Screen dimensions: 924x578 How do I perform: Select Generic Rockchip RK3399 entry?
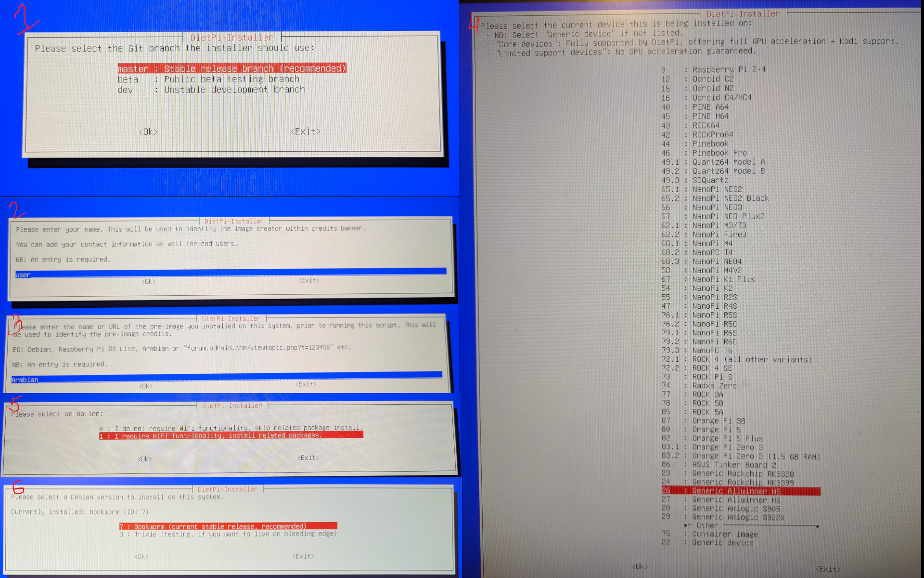(728, 482)
